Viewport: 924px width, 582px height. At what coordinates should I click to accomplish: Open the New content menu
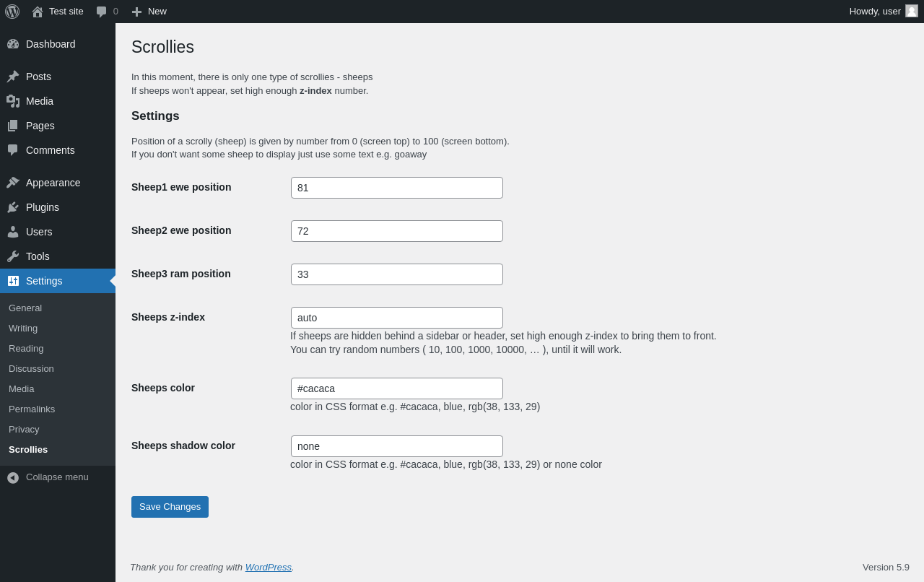pos(149,12)
